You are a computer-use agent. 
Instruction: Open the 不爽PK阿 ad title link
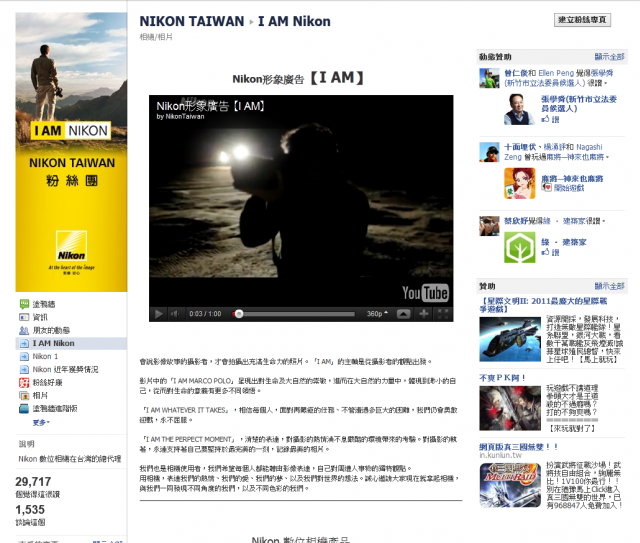502,378
